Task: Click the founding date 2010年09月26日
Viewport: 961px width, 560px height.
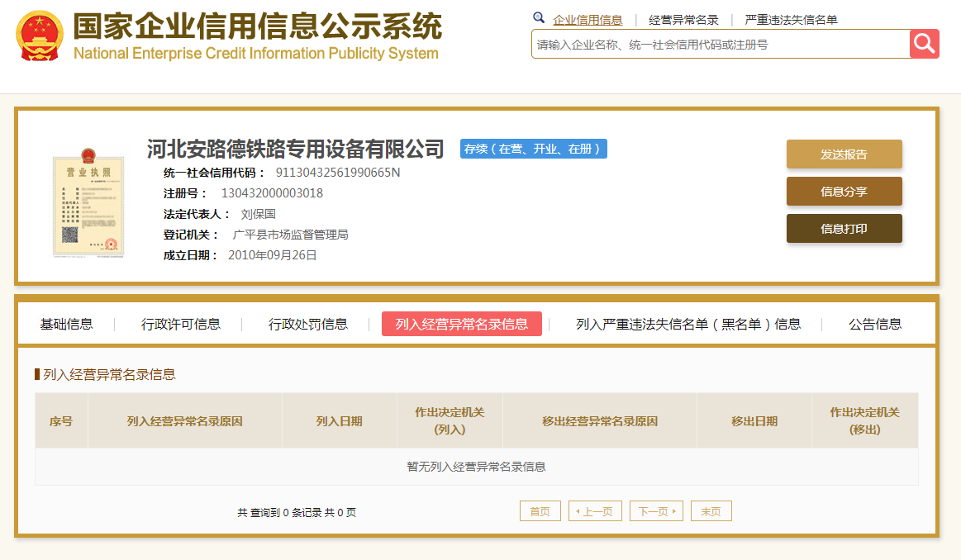Action: coord(272,255)
